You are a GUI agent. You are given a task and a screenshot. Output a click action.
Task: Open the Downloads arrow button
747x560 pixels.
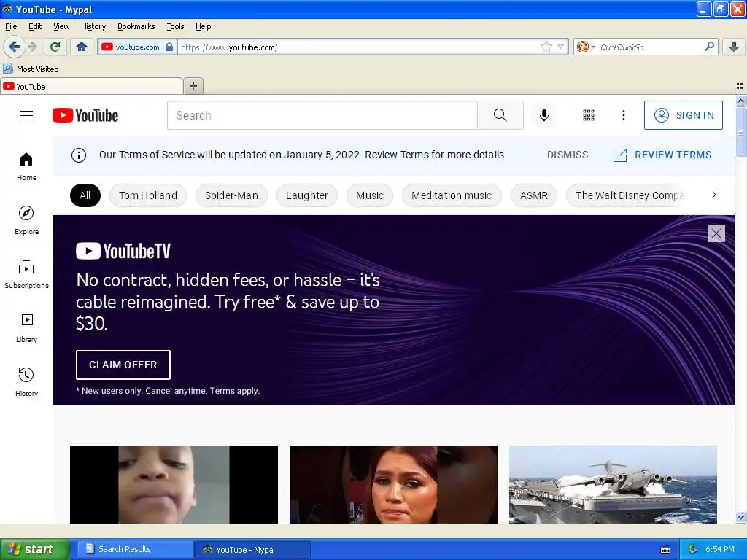(x=734, y=47)
